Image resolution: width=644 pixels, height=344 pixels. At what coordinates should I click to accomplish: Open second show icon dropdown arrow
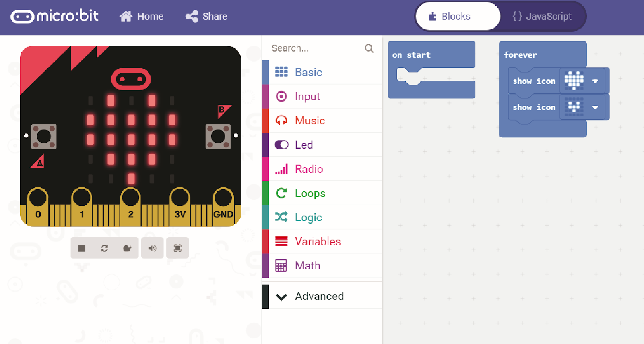(x=595, y=108)
